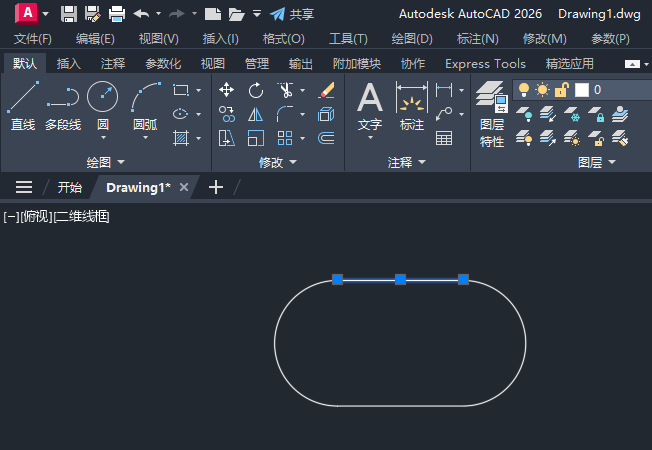Click the Linear dimension icon

coord(444,90)
